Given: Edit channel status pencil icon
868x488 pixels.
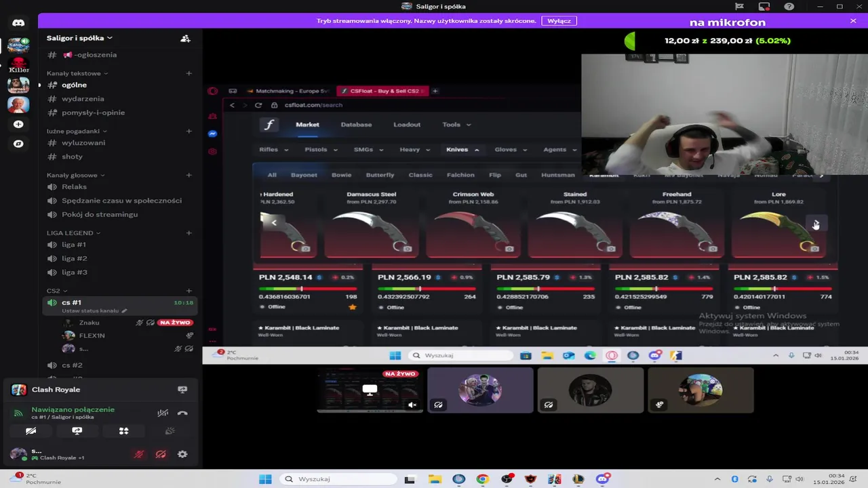Looking at the screenshot, I should coord(124,311).
